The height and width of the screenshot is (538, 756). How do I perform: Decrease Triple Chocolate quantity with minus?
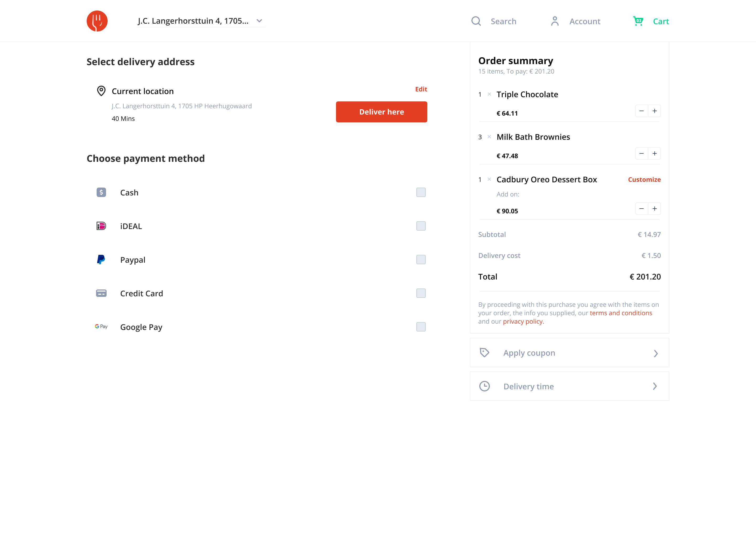coord(642,111)
